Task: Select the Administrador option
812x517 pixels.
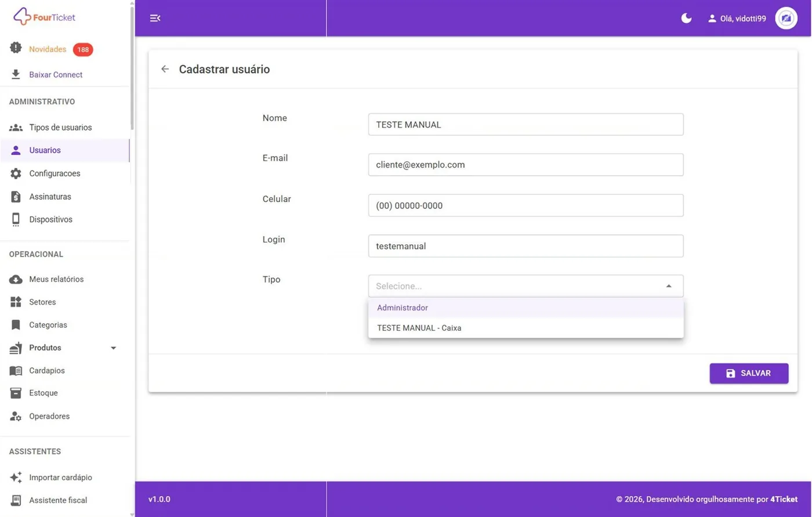Action: 526,308
